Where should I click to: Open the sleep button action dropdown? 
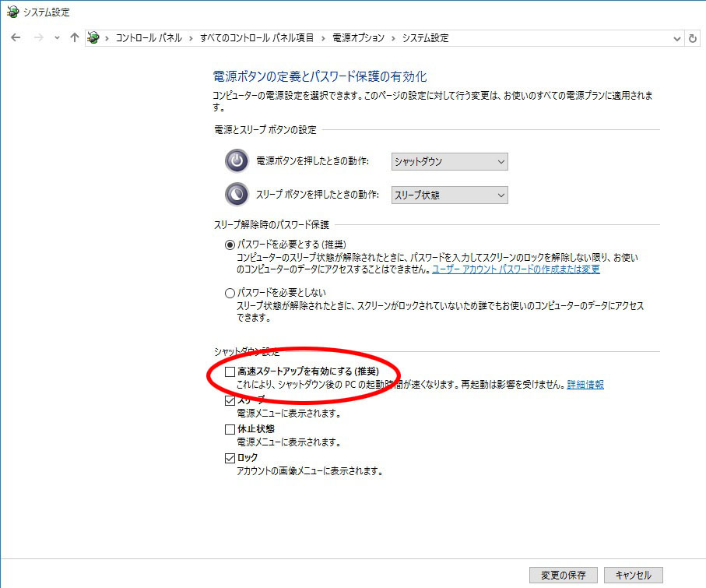pyautogui.click(x=449, y=194)
